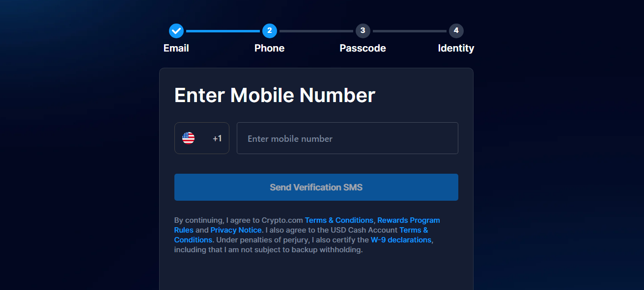Click the blue progress bar after Email

(x=223, y=31)
